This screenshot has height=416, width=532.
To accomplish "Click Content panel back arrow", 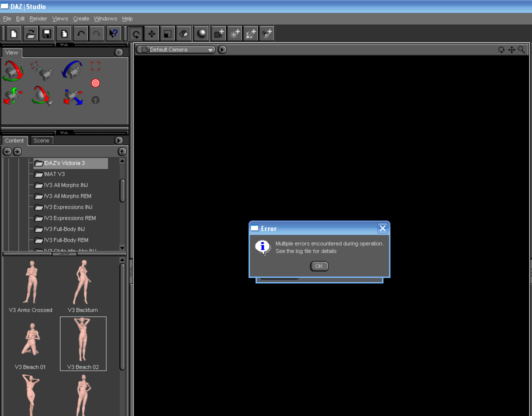I will click(7, 151).
